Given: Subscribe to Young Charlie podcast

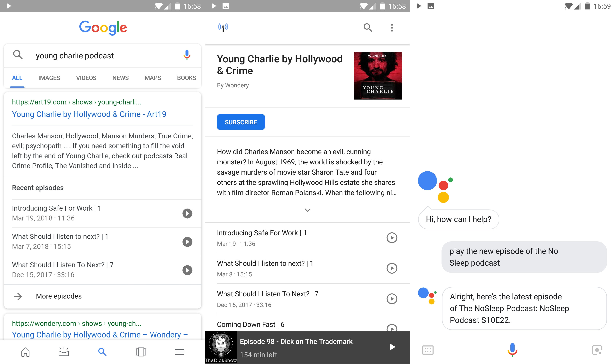Looking at the screenshot, I should click(x=241, y=122).
